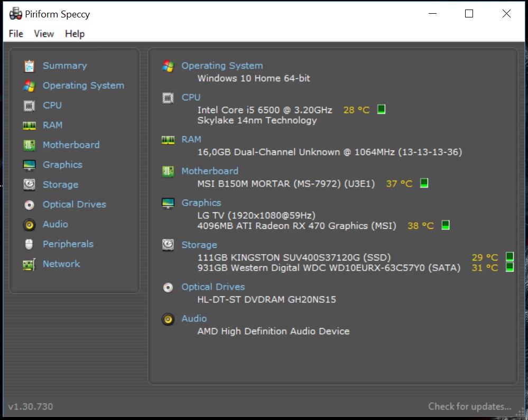Open Operating System section in sidebar

[x=83, y=86]
